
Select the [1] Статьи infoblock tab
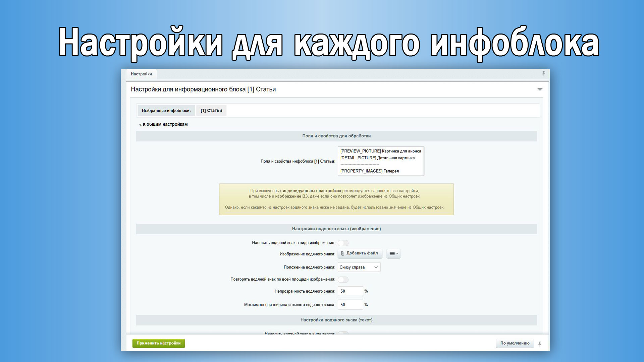pyautogui.click(x=211, y=111)
